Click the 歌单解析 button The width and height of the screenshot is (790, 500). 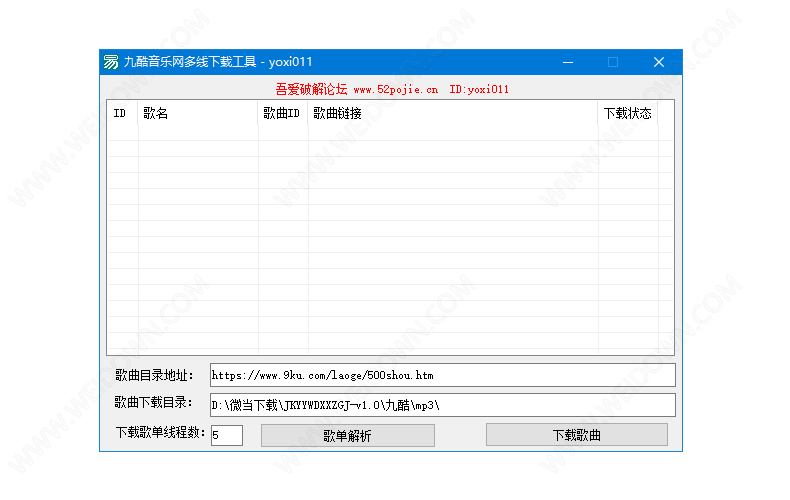pos(348,435)
